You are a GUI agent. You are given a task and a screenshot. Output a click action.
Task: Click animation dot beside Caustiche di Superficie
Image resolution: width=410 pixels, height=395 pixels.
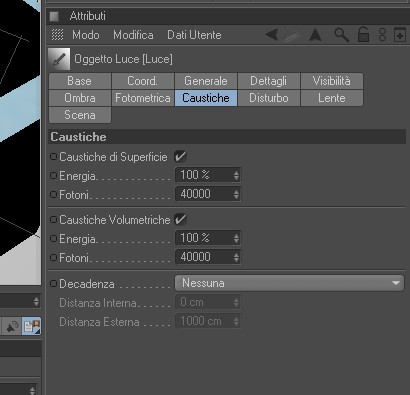point(53,156)
